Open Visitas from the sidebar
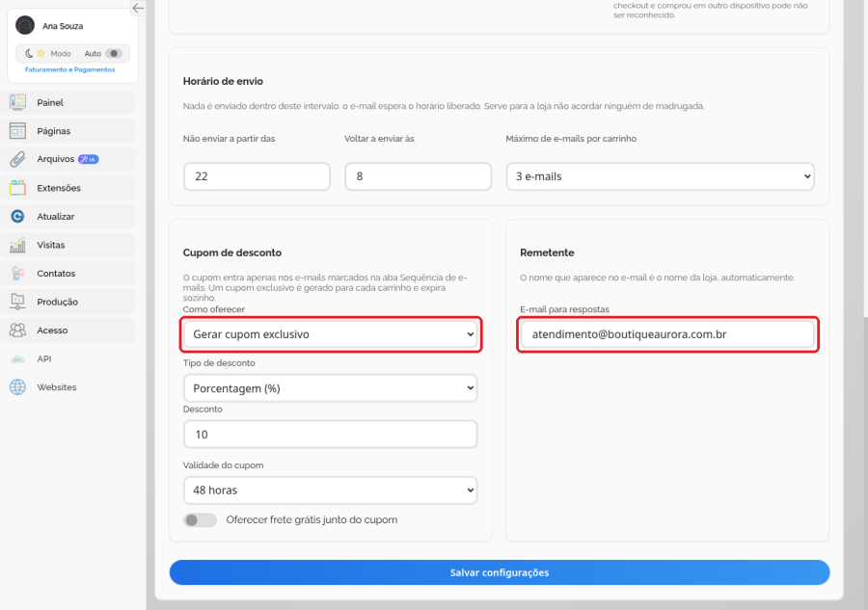 point(68,245)
